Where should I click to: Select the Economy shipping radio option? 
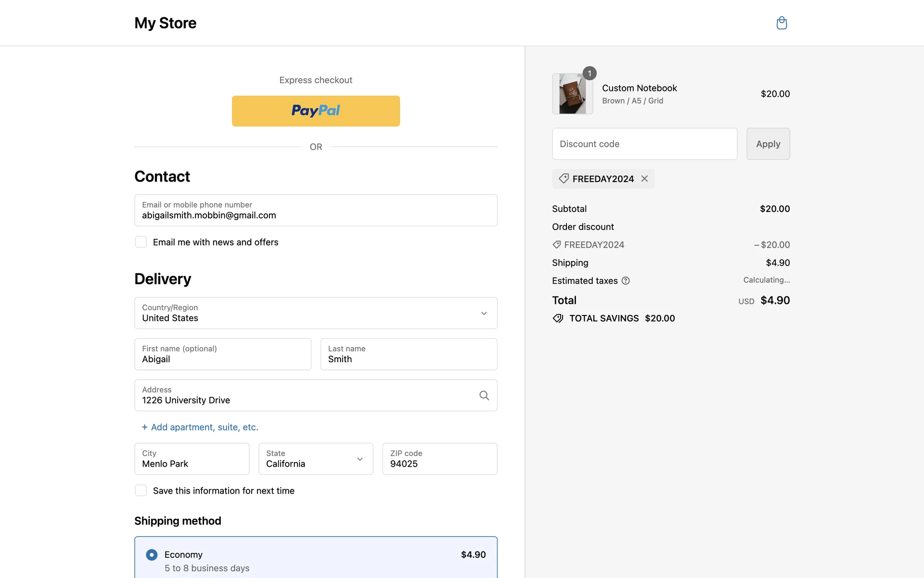pos(152,555)
